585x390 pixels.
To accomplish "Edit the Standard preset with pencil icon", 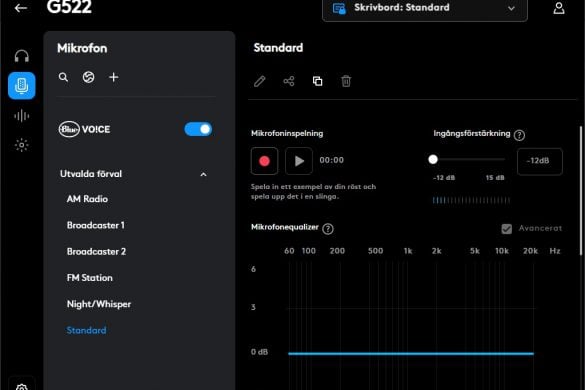I will point(260,81).
